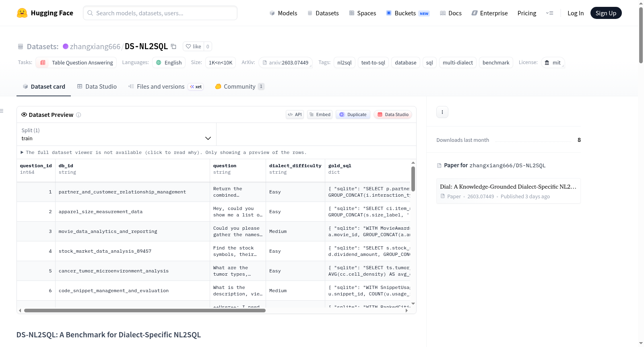Open the Files and versions tab

(x=166, y=86)
